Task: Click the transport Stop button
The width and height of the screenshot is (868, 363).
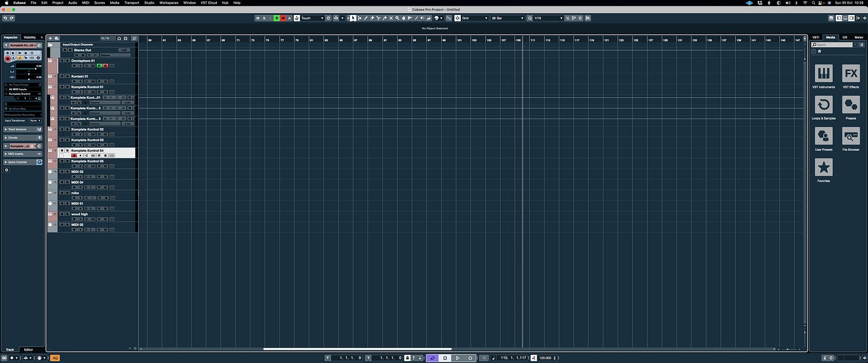Action: point(445,358)
